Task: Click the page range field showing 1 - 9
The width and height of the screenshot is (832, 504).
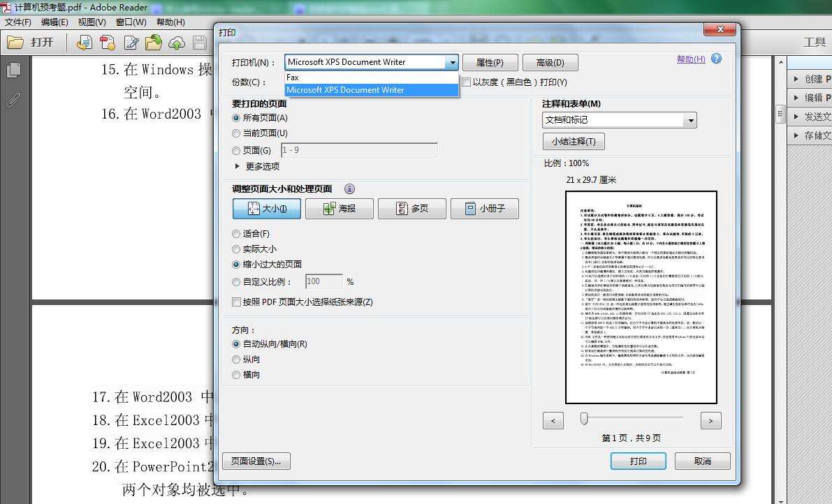Action: click(x=359, y=151)
